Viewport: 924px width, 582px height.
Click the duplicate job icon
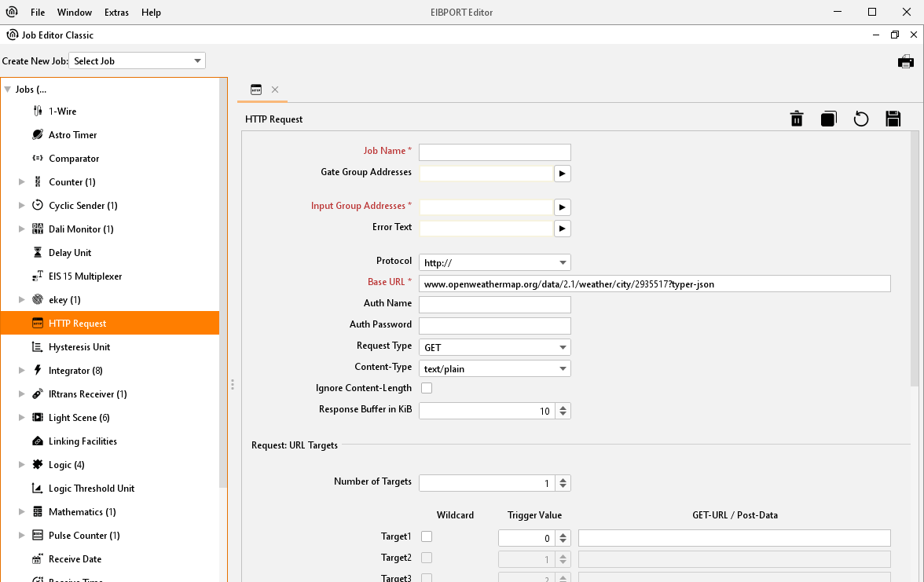828,119
